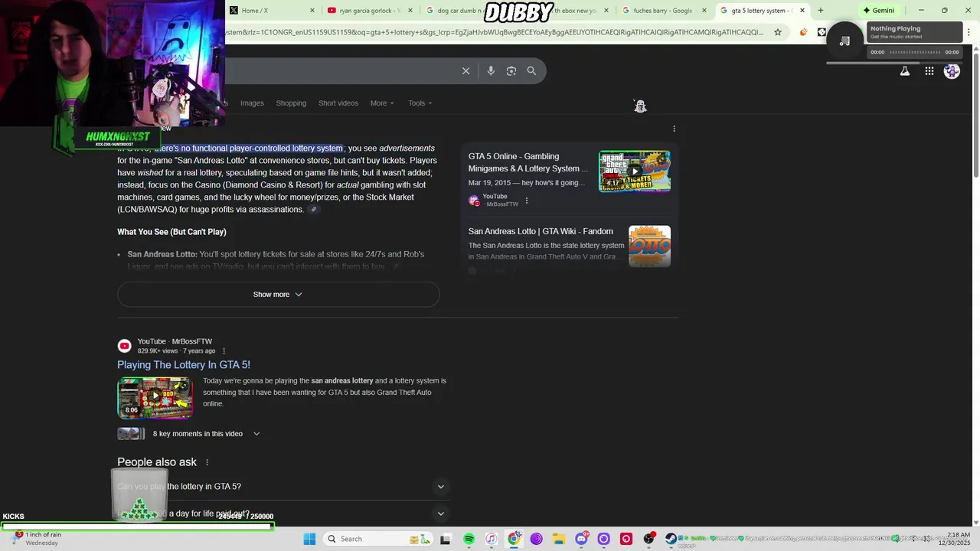This screenshot has width=980, height=551.
Task: Click the magnifier search button
Action: point(531,70)
